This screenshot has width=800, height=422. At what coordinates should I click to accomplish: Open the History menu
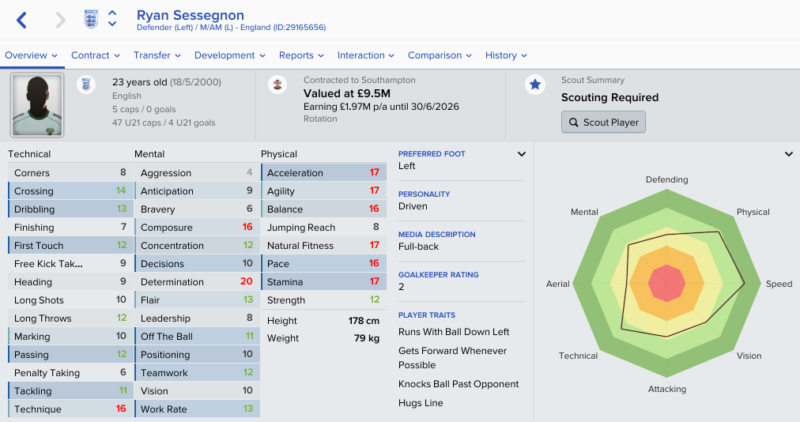pos(506,55)
